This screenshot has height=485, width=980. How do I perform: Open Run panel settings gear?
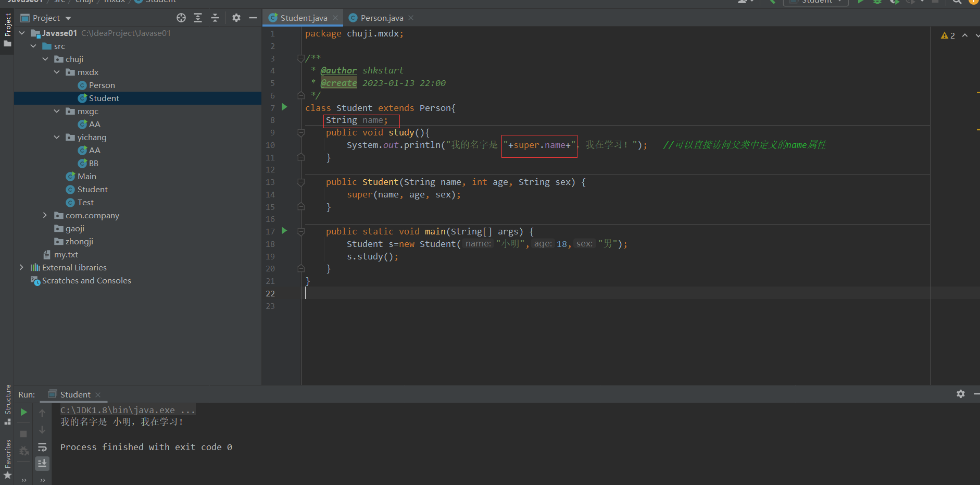click(960, 394)
